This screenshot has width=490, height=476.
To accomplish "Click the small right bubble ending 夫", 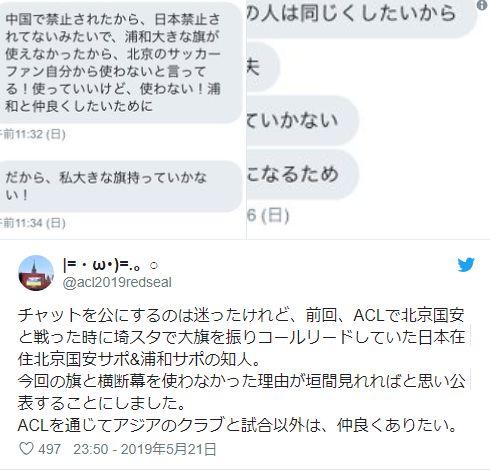I will pos(263,67).
